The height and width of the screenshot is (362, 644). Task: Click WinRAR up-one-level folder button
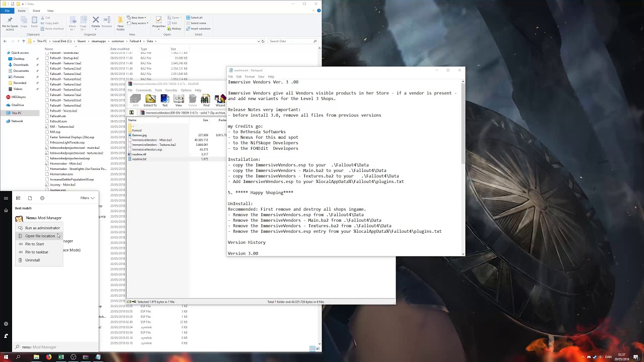132,113
